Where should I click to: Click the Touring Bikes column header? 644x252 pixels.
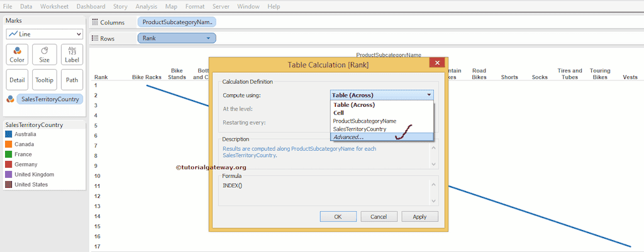[x=600, y=74]
